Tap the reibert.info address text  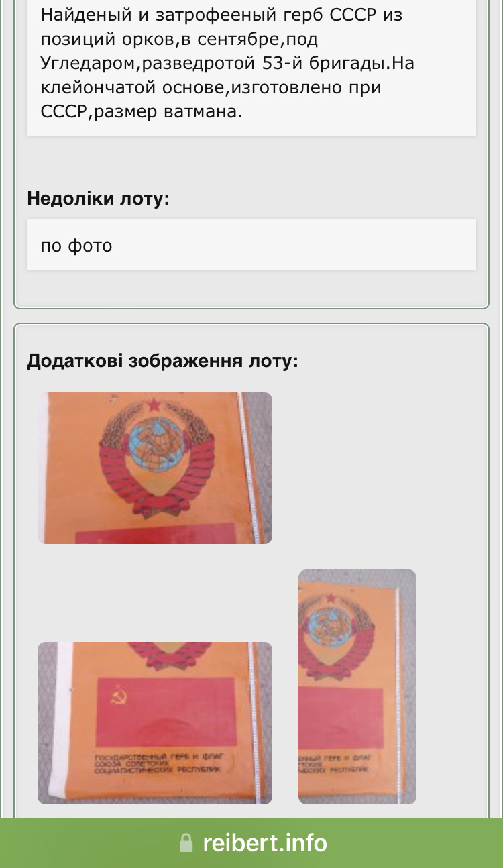coord(265,843)
